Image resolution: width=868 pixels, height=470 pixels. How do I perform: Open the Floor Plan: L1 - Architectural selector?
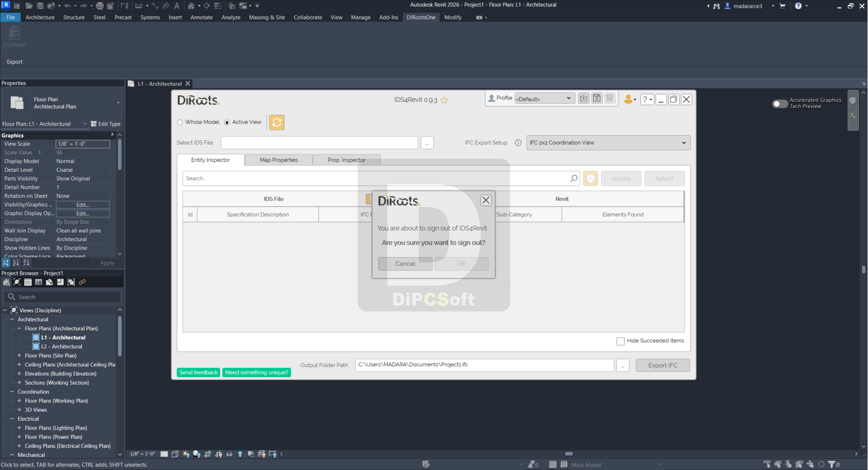(44, 124)
